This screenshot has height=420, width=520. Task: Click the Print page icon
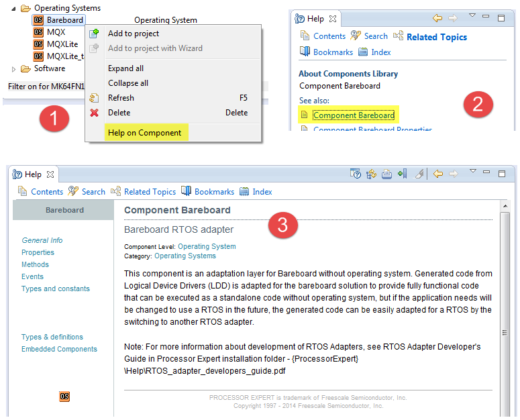click(386, 173)
